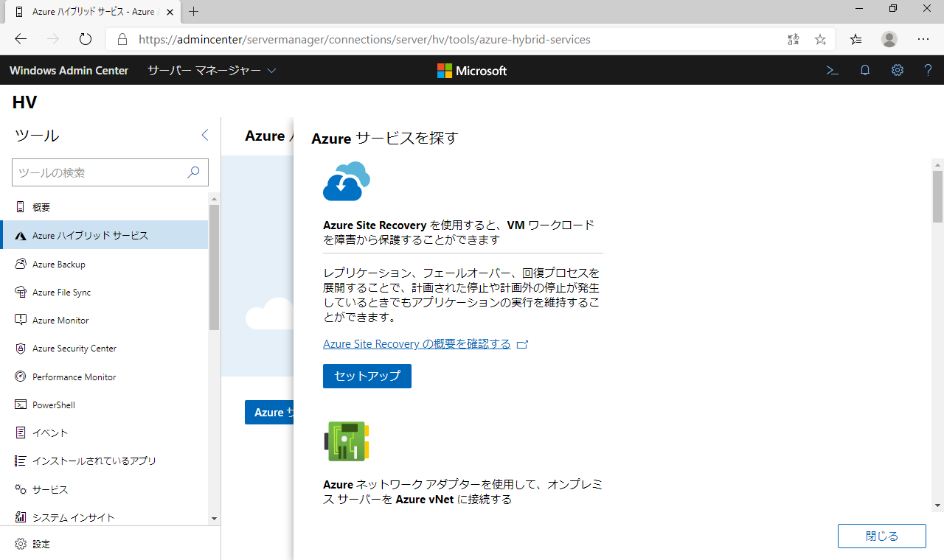This screenshot has width=944, height=560.
Task: Click the Windows Admin Center title
Action: click(x=69, y=71)
